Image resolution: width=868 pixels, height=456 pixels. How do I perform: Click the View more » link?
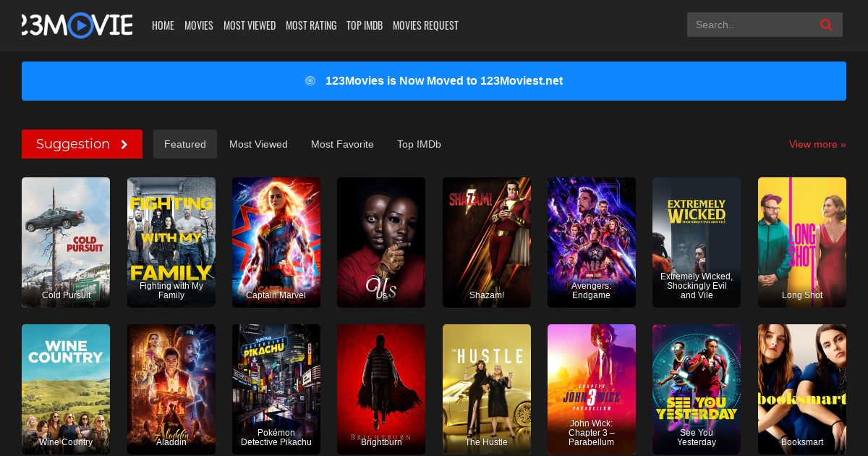click(x=817, y=144)
